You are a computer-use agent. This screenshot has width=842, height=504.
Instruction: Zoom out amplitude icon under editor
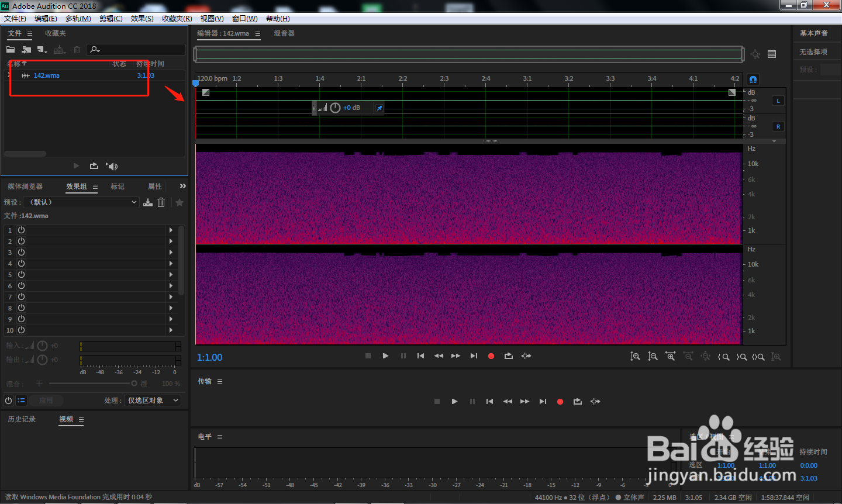point(653,356)
